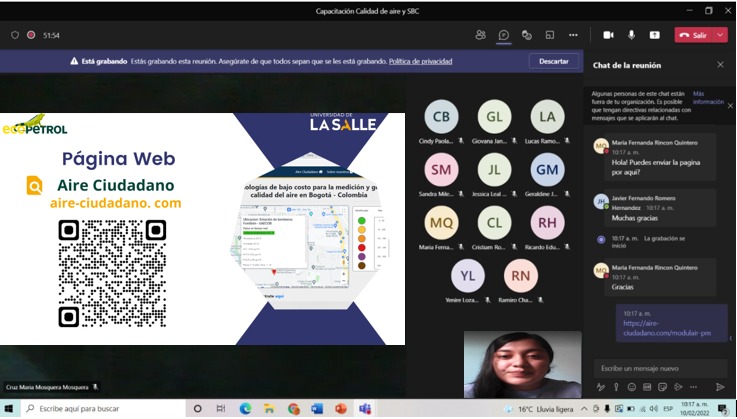
Task: Open the GIF picker in chat
Action: [647, 387]
